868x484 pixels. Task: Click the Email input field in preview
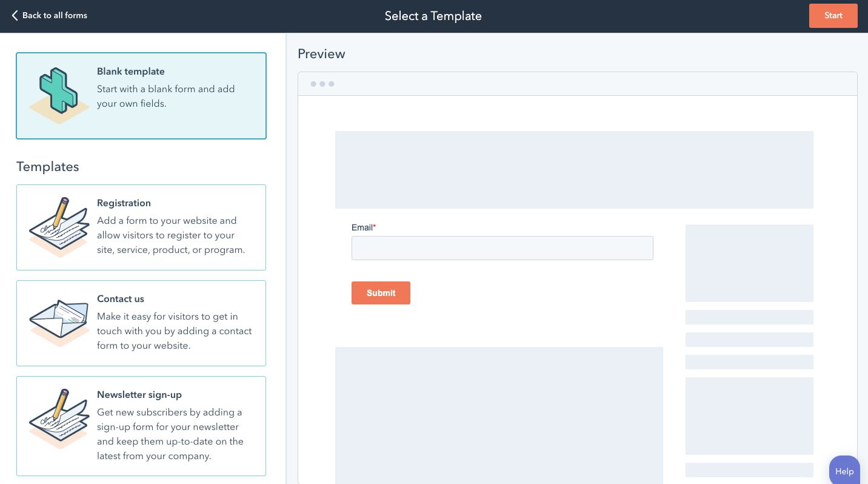502,248
